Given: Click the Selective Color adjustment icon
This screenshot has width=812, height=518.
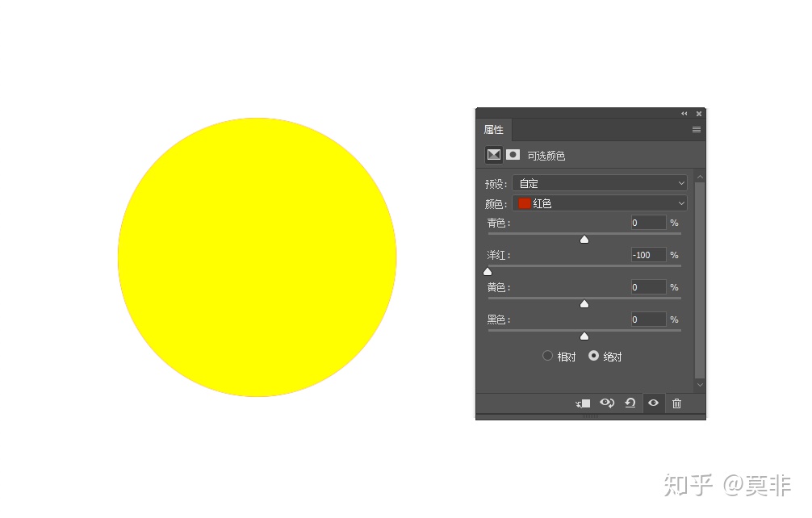Looking at the screenshot, I should click(493, 155).
